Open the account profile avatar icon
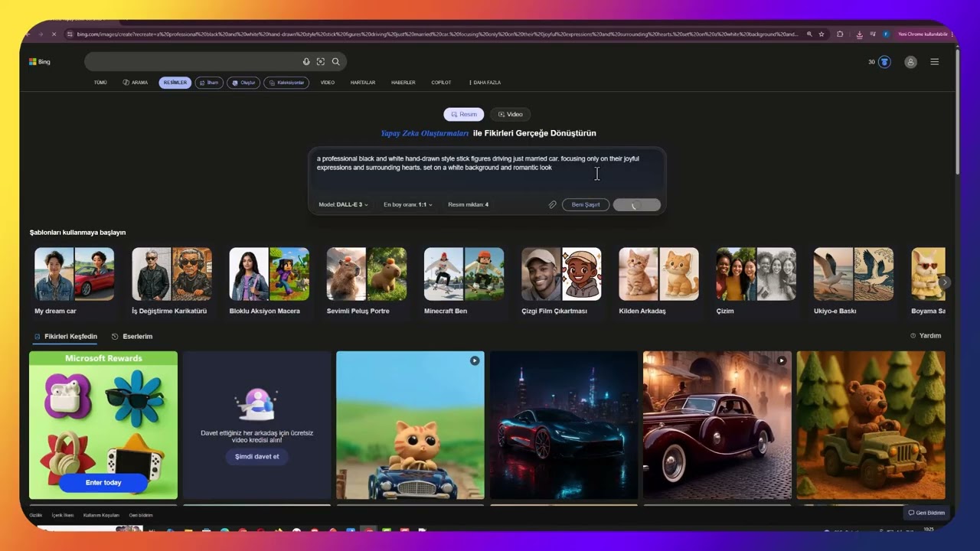 pyautogui.click(x=910, y=62)
